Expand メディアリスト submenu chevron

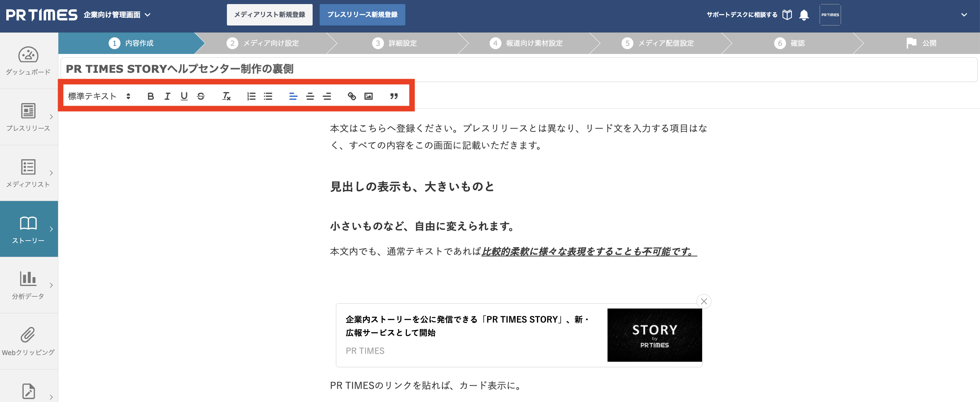tap(51, 173)
